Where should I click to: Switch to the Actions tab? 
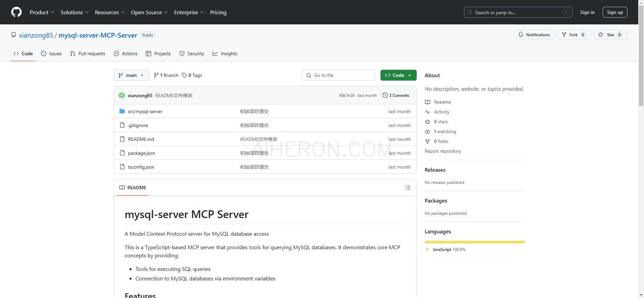[x=125, y=54]
